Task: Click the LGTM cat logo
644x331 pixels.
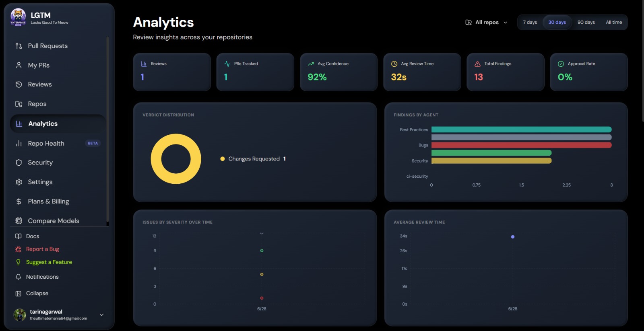Action: point(18,17)
